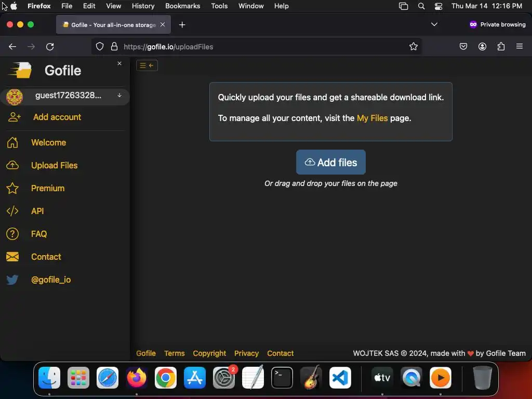The height and width of the screenshot is (399, 532).
Task: Open the FAQ page
Action: coord(39,234)
